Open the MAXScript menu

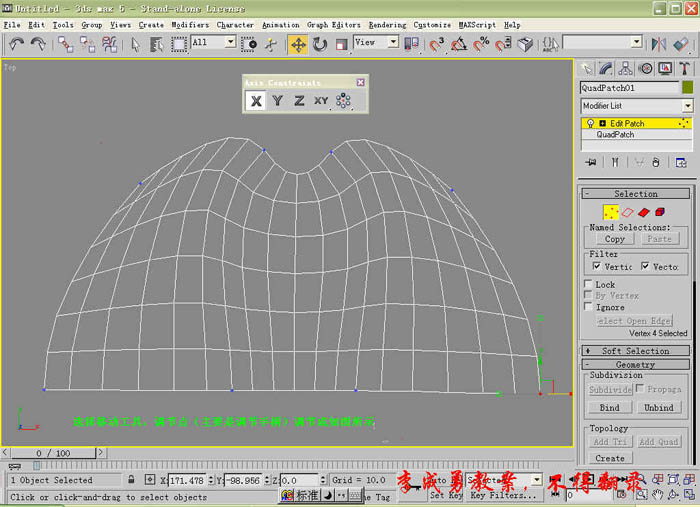(477, 25)
